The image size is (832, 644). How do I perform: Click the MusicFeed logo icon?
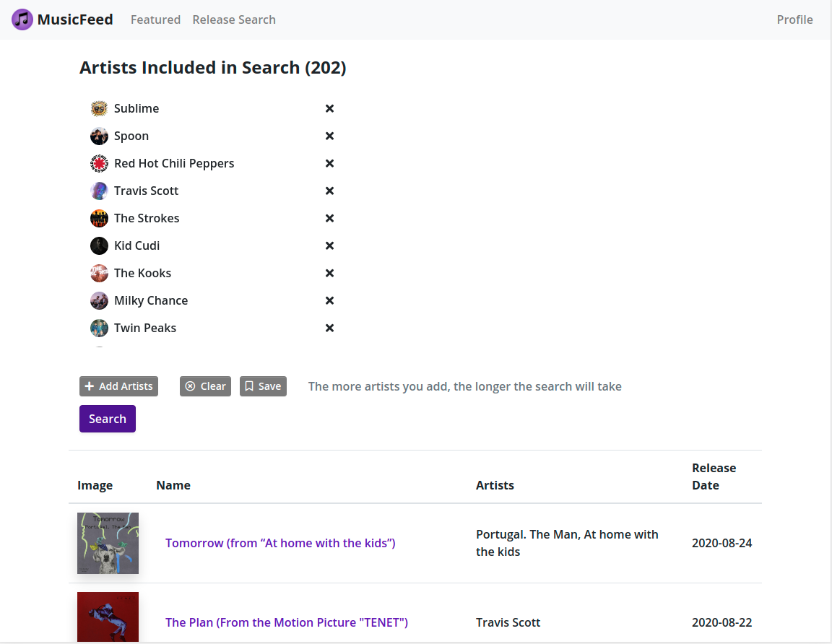pos(22,19)
